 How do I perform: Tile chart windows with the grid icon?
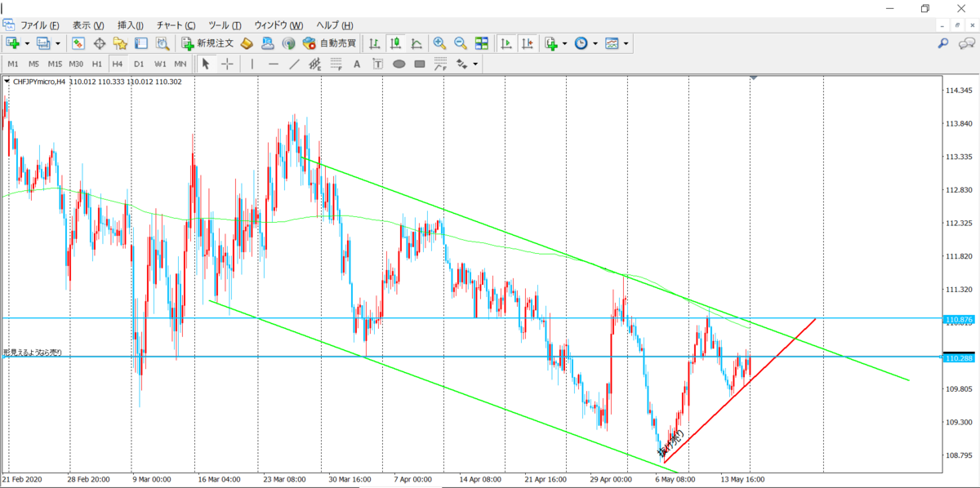coord(482,43)
